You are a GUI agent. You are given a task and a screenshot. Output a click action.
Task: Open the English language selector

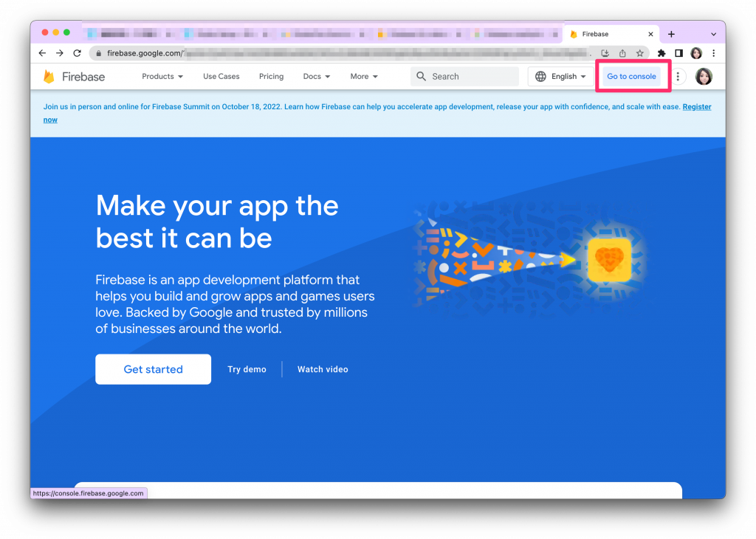point(561,76)
